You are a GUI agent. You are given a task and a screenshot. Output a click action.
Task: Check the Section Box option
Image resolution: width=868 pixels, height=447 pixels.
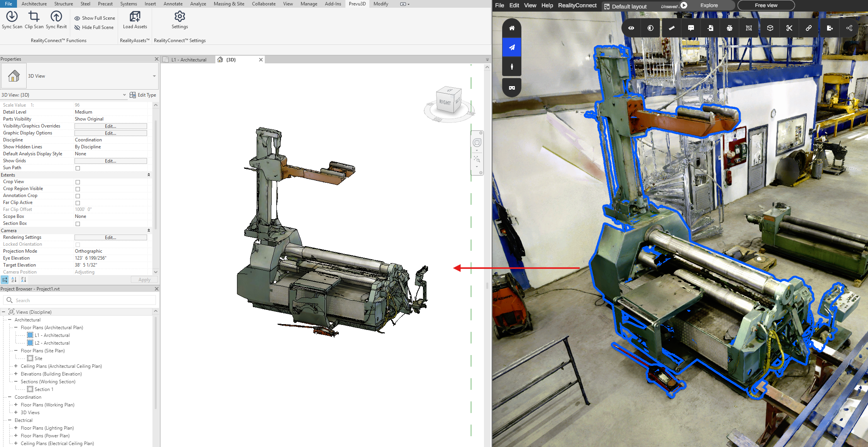point(78,224)
